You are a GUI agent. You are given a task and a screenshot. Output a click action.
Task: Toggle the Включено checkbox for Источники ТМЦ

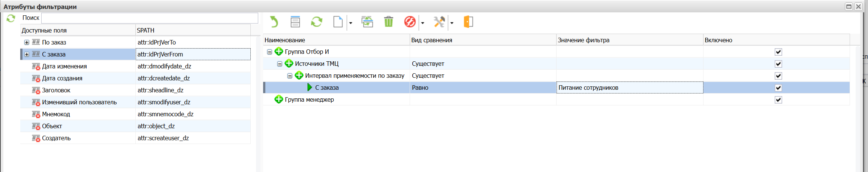click(x=778, y=64)
